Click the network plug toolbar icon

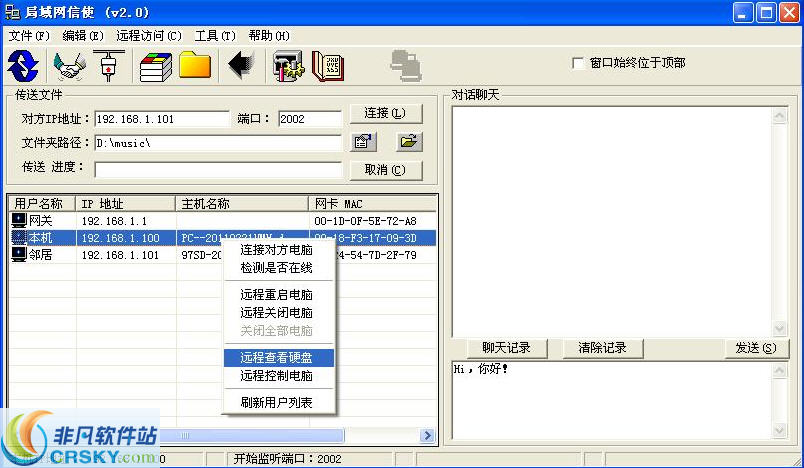coord(108,66)
